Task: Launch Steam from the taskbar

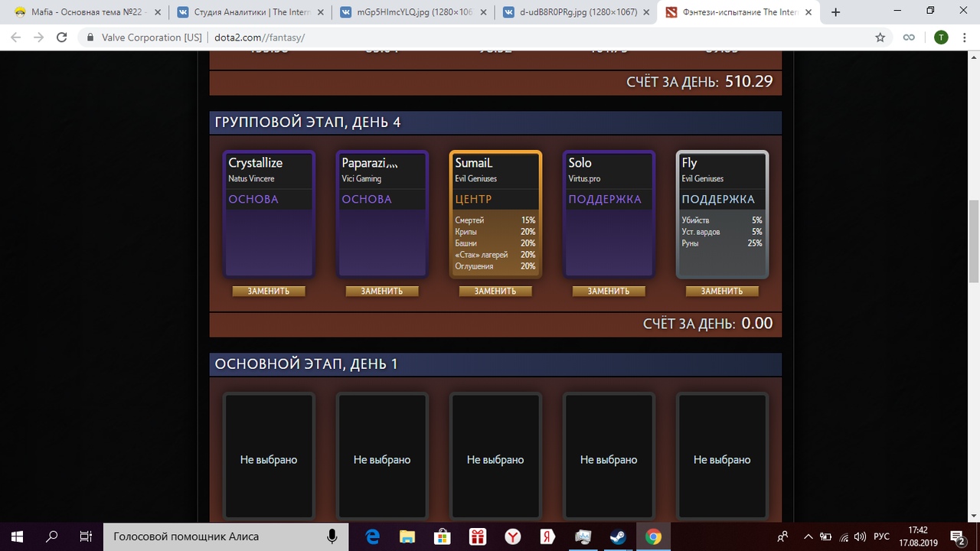Action: coord(617,536)
